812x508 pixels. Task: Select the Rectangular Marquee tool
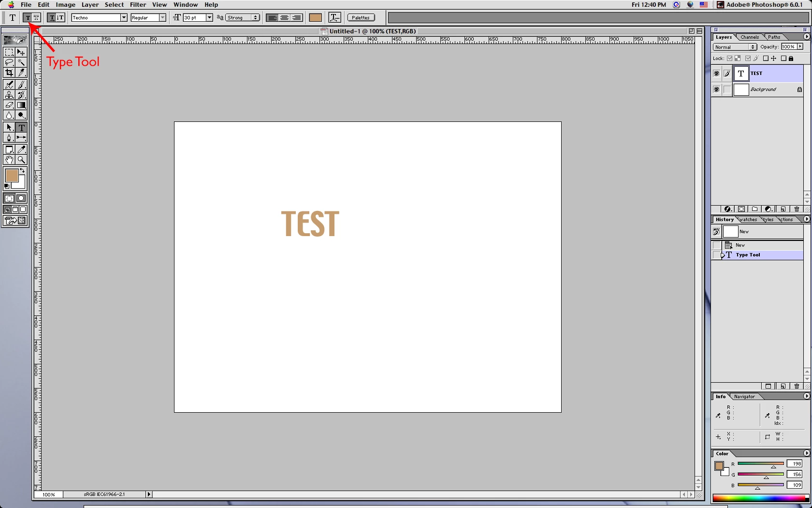9,52
